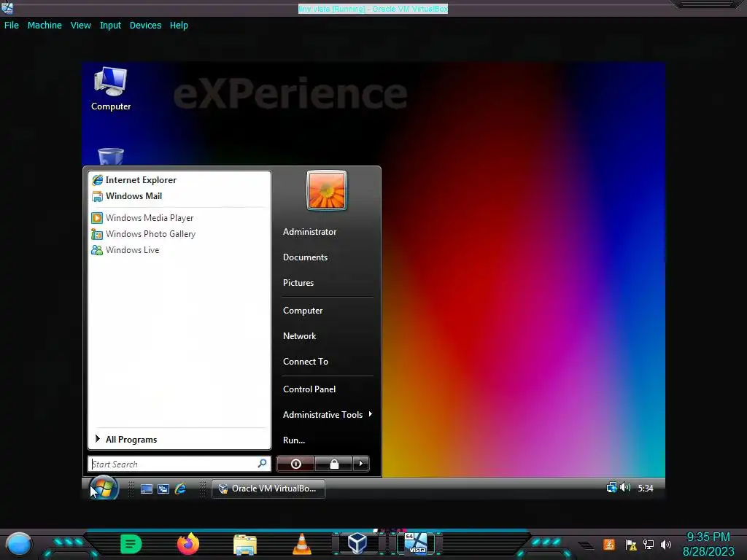
Task: Open Network from Start menu
Action: pos(299,336)
